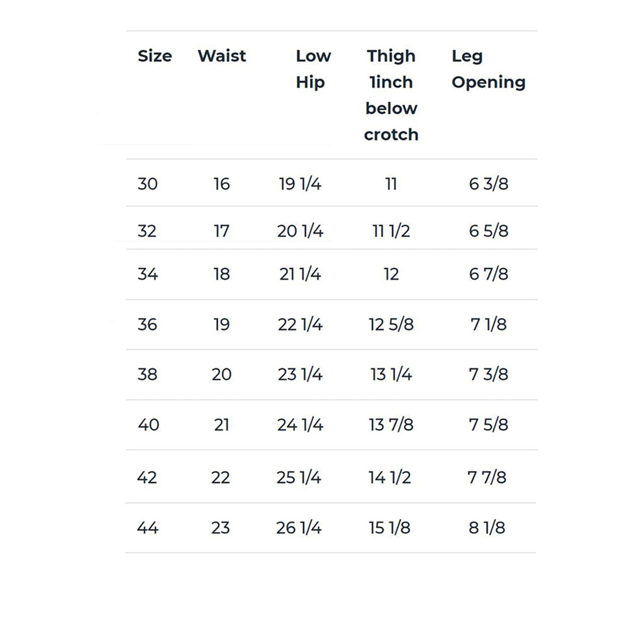Select the low hip value 22 1/4
Screen dimensions: 644x644
click(x=300, y=325)
